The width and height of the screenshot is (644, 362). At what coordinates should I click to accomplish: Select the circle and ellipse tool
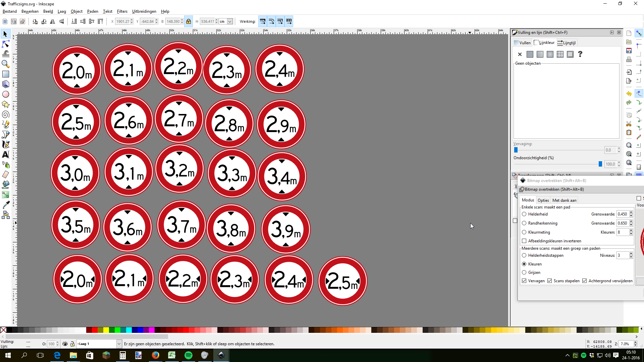tap(5, 94)
